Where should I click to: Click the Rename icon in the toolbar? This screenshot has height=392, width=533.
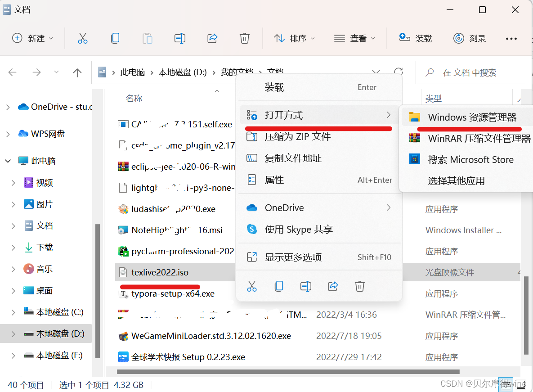coord(180,38)
